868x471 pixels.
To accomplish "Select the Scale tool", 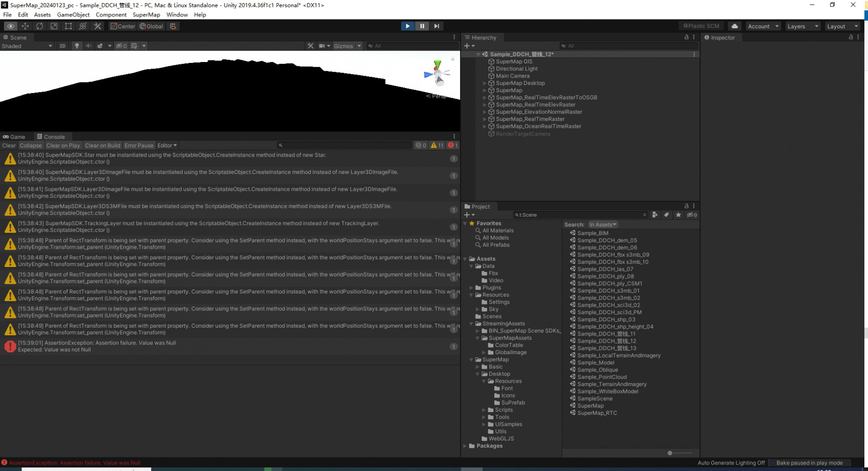I will coord(54,26).
